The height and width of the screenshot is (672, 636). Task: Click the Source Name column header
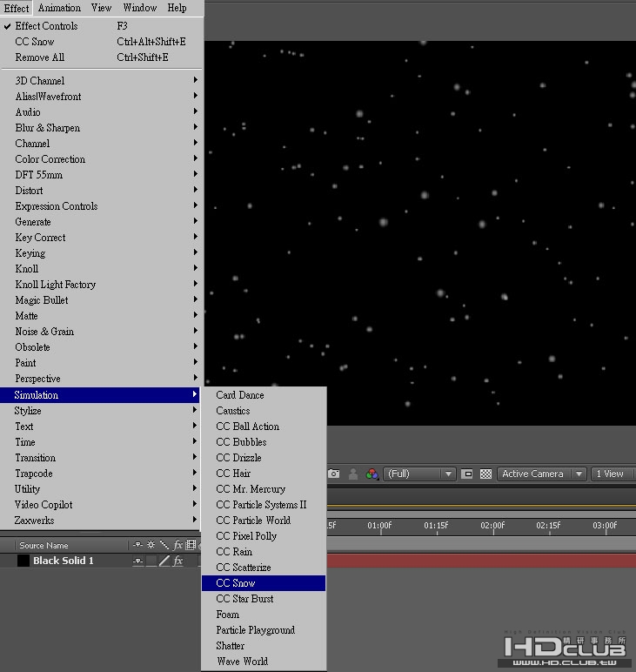coord(44,545)
